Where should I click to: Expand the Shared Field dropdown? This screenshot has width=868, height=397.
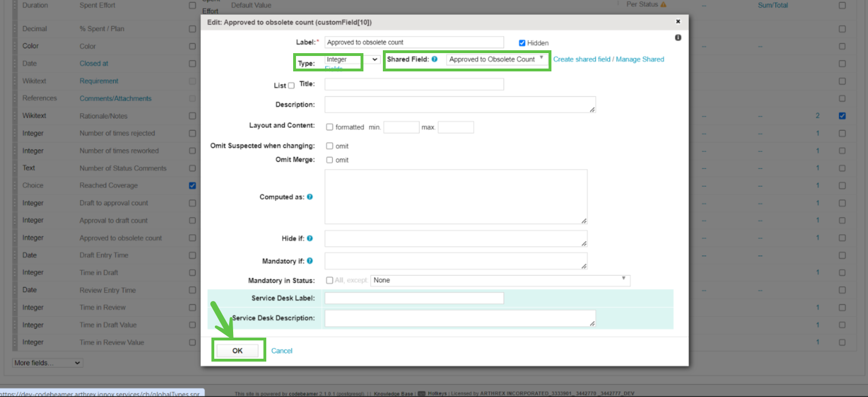click(496, 59)
